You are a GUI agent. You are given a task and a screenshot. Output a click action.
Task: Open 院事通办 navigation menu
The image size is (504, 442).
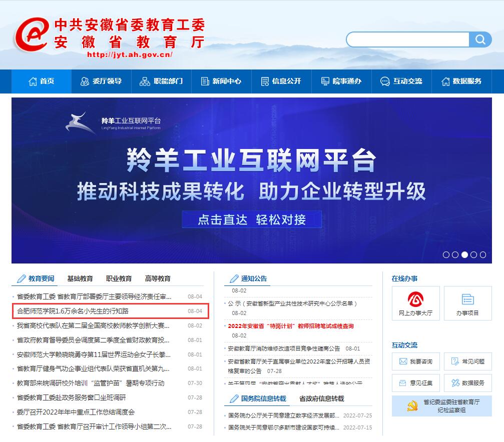pyautogui.click(x=341, y=81)
